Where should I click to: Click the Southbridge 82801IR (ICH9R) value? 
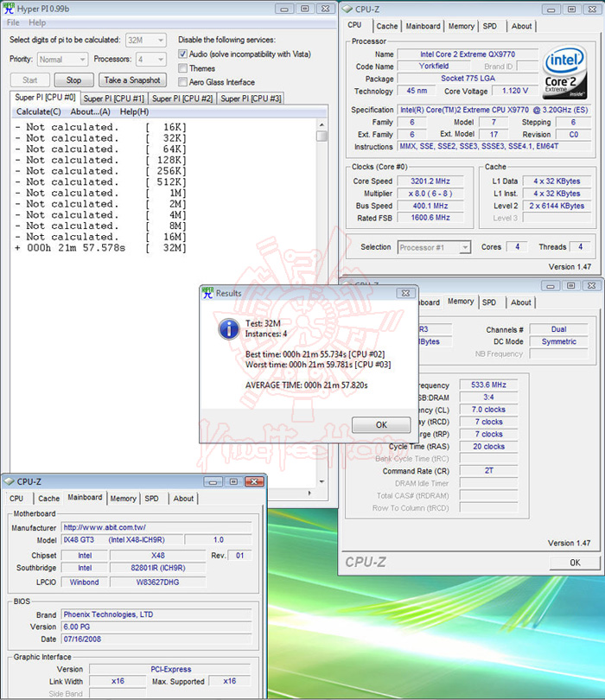158,568
